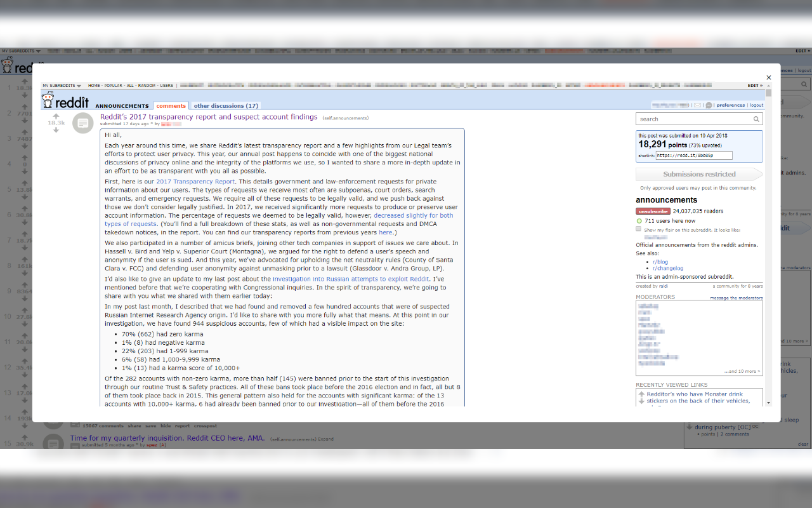
Task: Click '15067 comments' link under background post
Action: coord(103,426)
